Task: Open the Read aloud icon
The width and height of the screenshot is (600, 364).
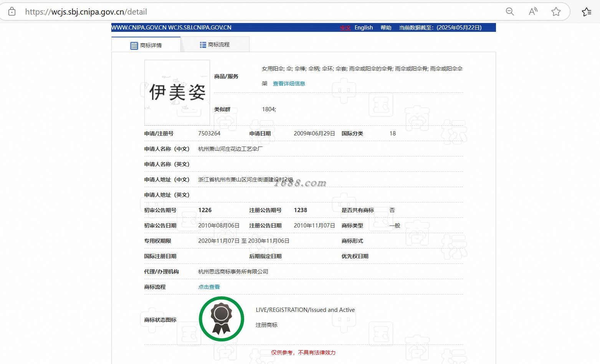Action: click(x=533, y=12)
